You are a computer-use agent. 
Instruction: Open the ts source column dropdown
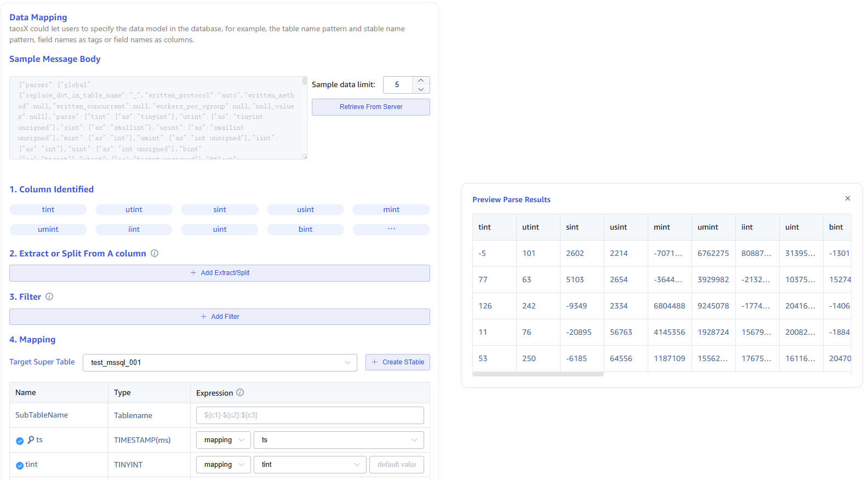click(339, 440)
